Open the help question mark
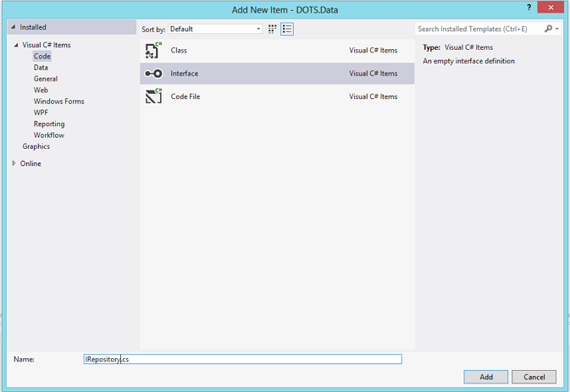This screenshot has height=392, width=570. (528, 8)
